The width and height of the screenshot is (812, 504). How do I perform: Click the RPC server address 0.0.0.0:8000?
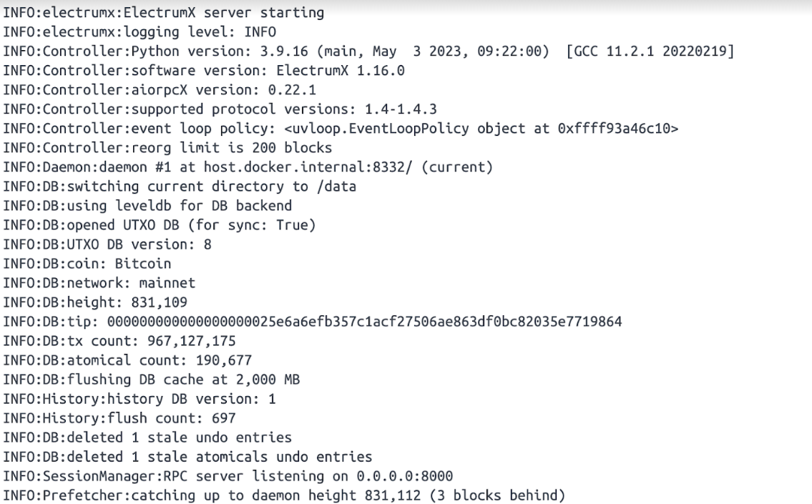404,476
